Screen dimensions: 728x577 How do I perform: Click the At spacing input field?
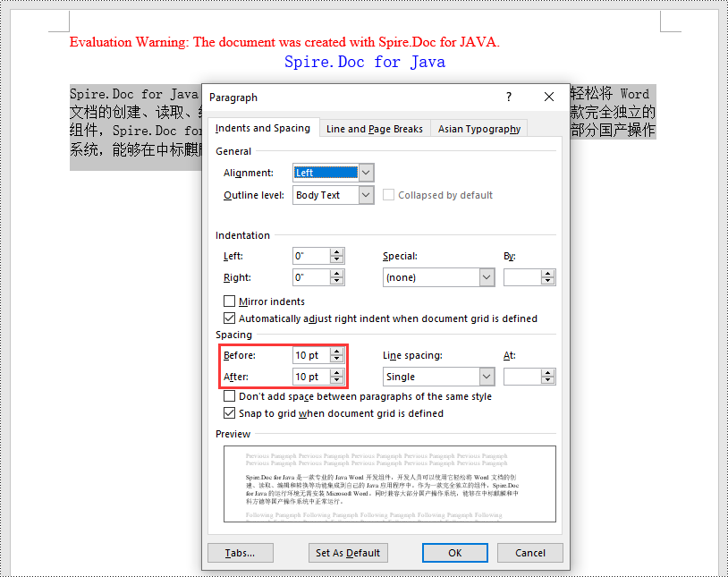(522, 377)
